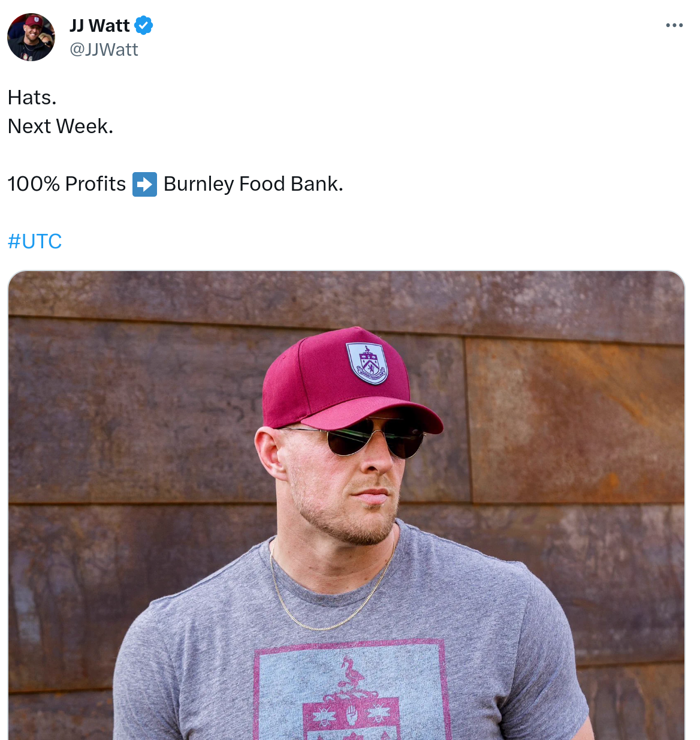Click JJ Watt's profile avatar

31,37
